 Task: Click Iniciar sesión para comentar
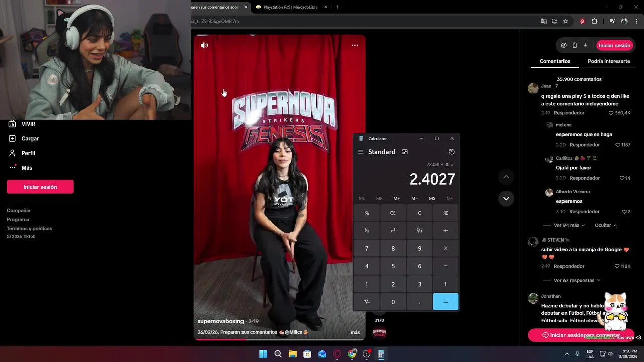coord(581,335)
